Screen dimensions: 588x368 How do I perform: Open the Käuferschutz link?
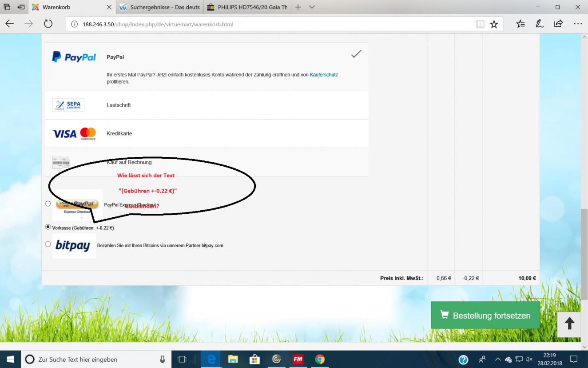point(324,75)
